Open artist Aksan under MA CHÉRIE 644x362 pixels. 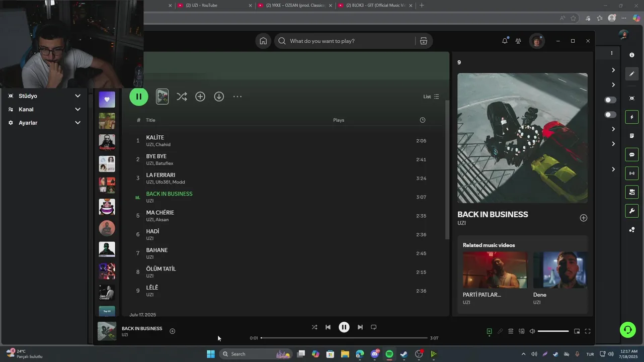tap(162, 220)
